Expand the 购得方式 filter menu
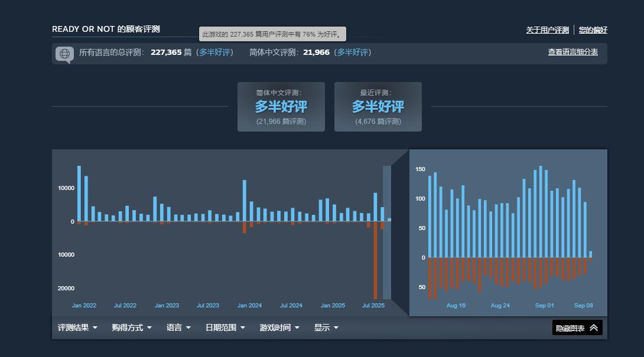This screenshot has height=357, width=644. [x=132, y=327]
